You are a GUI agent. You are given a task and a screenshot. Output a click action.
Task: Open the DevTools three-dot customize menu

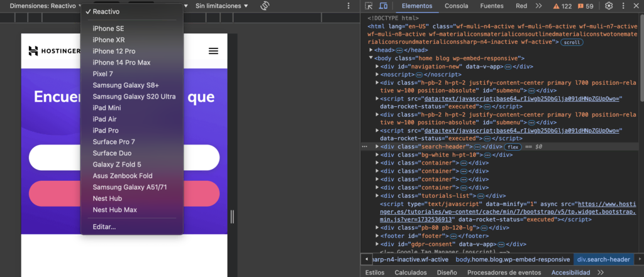(625, 6)
